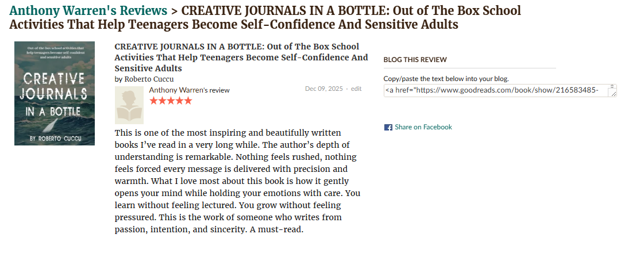Viewport: 644px width, 257px height.
Task: Edit this review
Action: click(x=356, y=89)
